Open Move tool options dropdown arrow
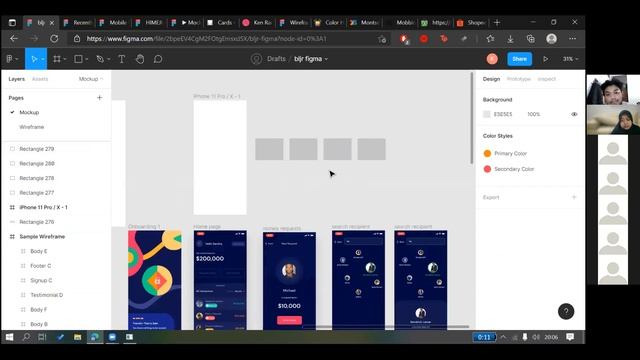Image resolution: width=640 pixels, height=360 pixels. click(43, 59)
